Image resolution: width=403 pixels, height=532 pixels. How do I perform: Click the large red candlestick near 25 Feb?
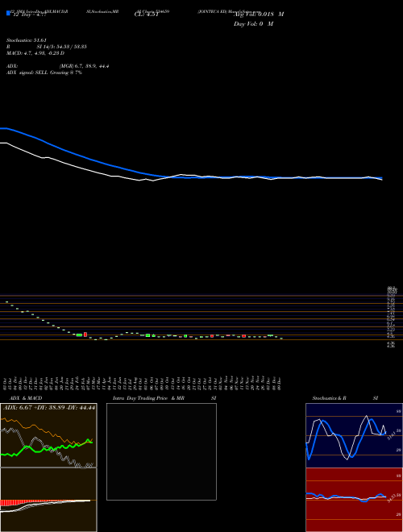(x=85, y=335)
